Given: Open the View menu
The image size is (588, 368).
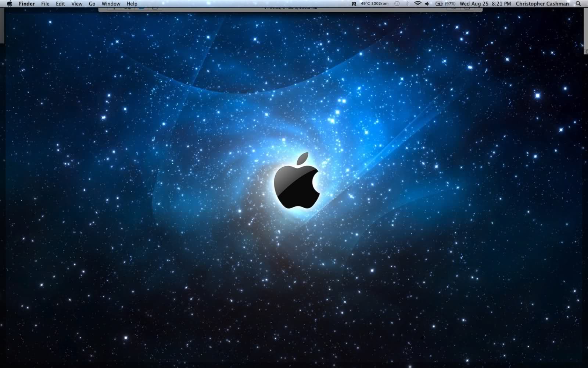Looking at the screenshot, I should point(76,4).
